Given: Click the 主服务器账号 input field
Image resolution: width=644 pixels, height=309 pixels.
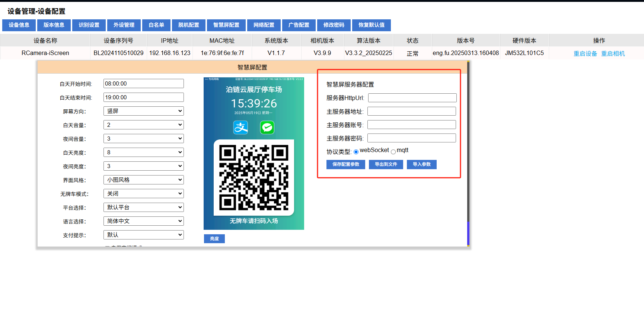Looking at the screenshot, I should click(412, 125).
